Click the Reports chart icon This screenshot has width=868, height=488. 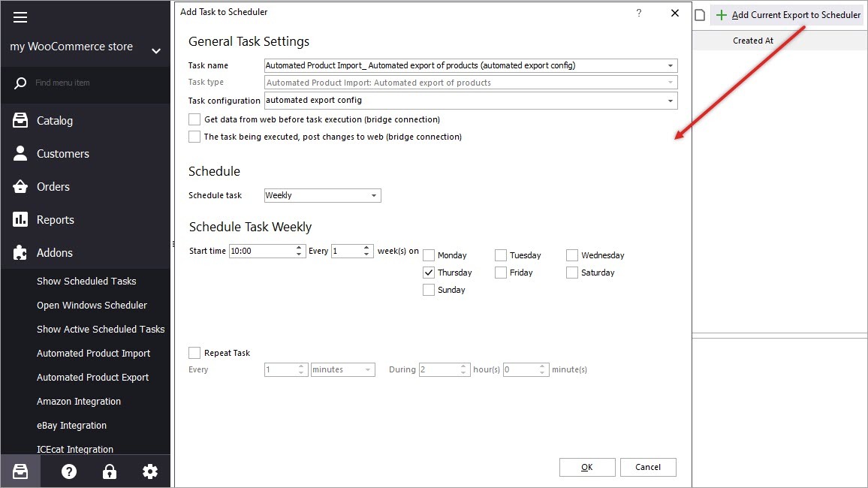pyautogui.click(x=20, y=220)
